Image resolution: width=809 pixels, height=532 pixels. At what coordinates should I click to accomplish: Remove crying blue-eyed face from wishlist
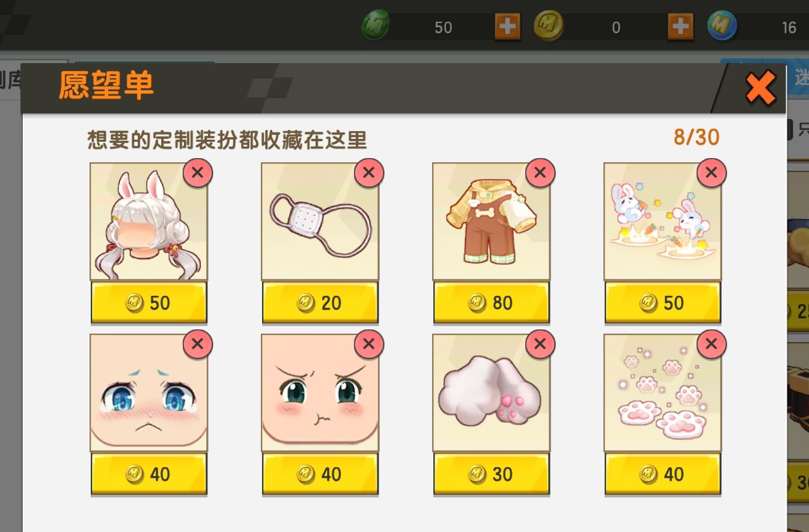(x=197, y=344)
